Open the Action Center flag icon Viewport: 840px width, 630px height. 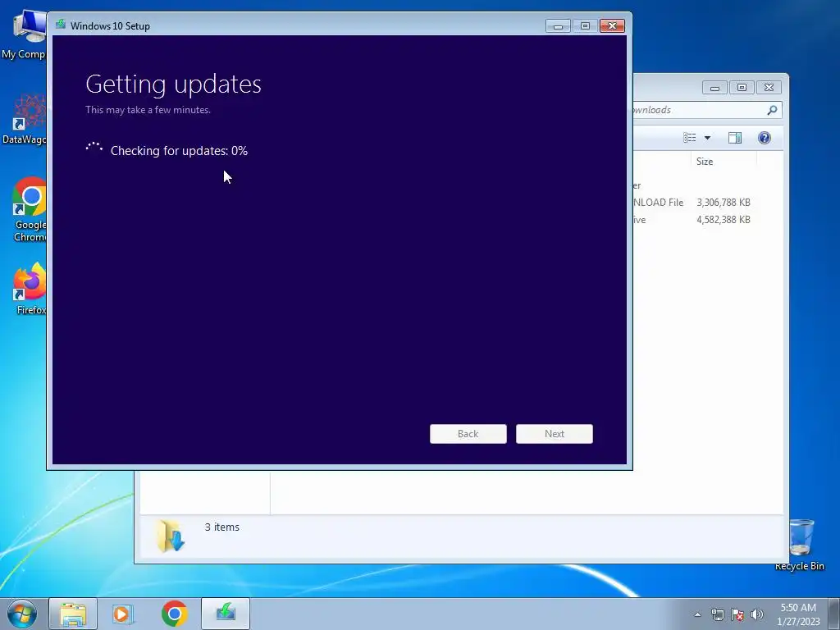pos(737,614)
